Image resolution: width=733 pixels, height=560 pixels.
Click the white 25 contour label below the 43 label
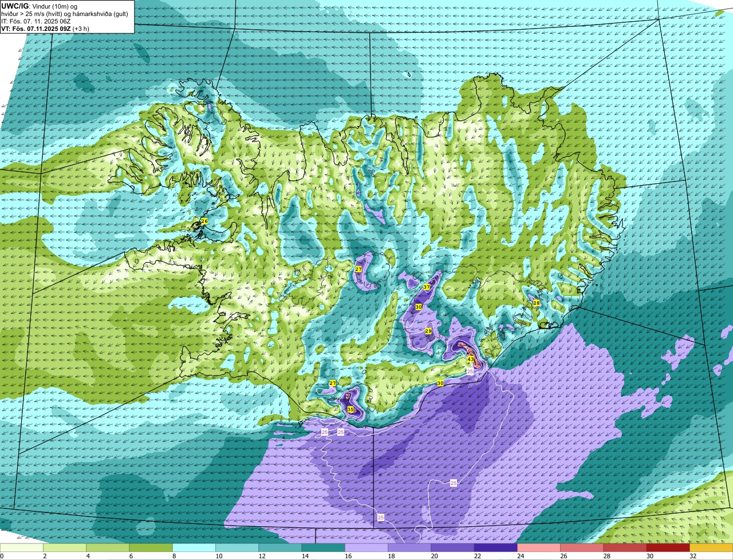pos(470,372)
